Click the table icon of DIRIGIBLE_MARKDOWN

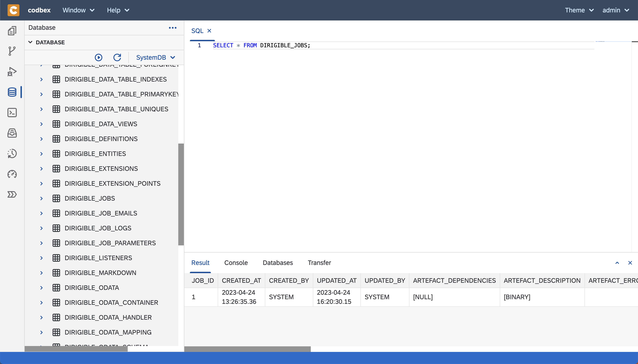pyautogui.click(x=56, y=273)
